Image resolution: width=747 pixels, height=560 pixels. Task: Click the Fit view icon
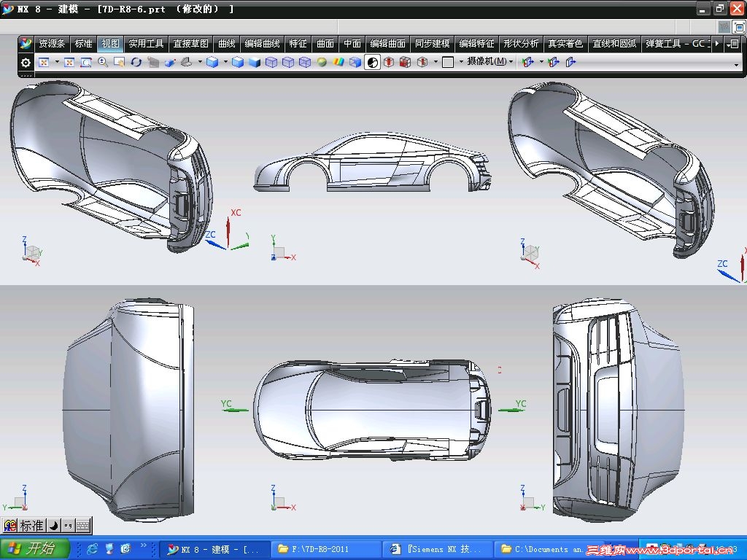pyautogui.click(x=44, y=63)
